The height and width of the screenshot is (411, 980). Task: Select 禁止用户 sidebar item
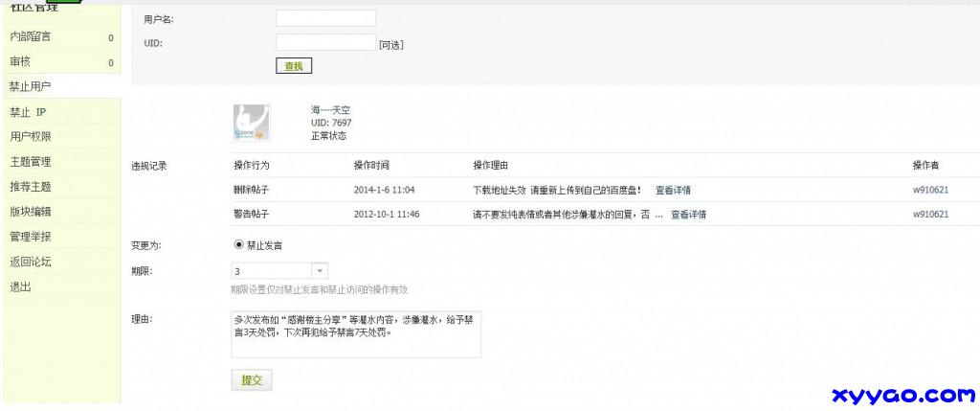tap(31, 87)
